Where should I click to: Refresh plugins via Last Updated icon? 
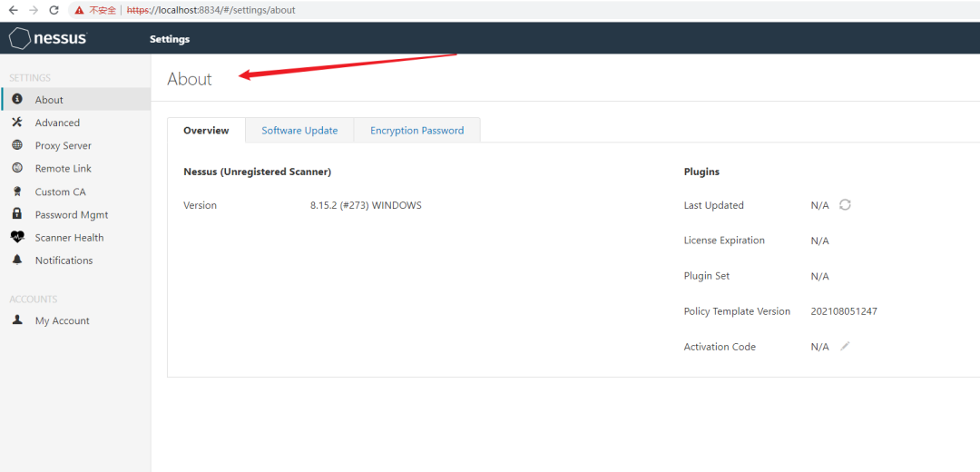(845, 204)
